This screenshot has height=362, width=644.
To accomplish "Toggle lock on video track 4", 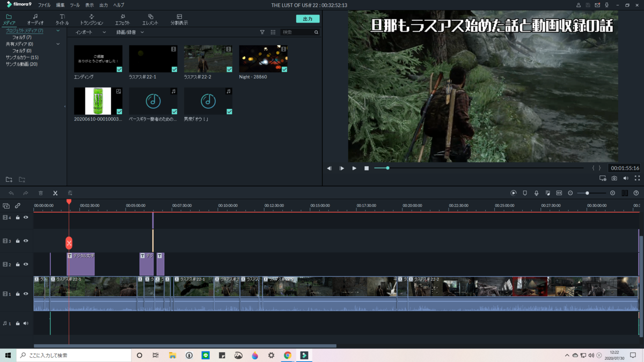I will point(18,218).
